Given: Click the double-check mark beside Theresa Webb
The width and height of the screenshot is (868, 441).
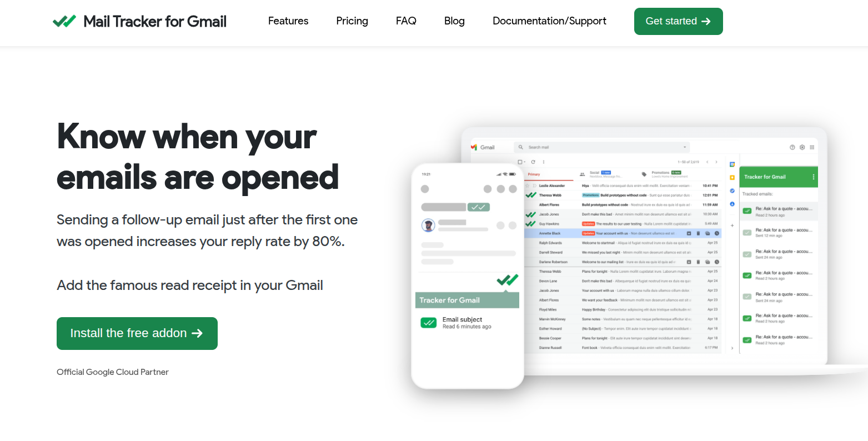Looking at the screenshot, I should [530, 195].
